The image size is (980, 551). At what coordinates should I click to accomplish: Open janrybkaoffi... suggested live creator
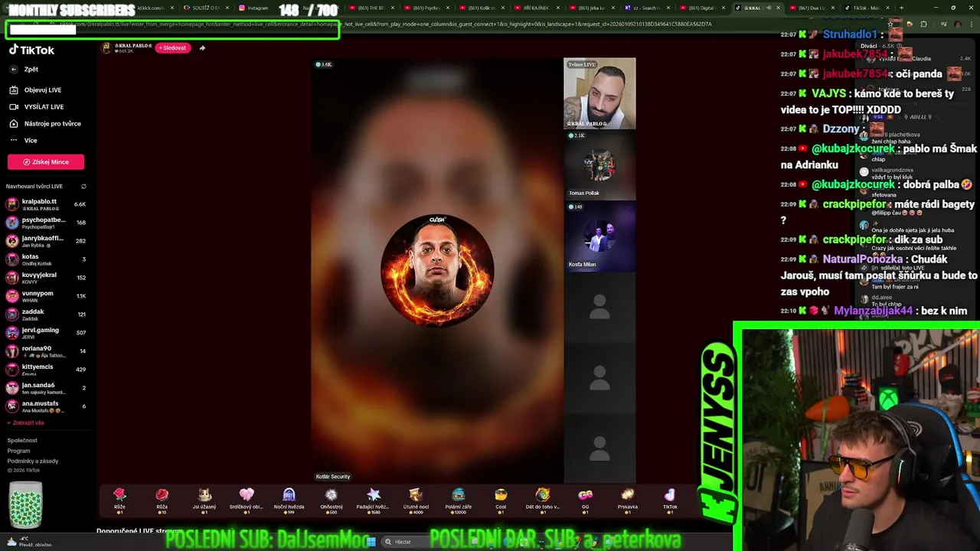tap(46, 241)
